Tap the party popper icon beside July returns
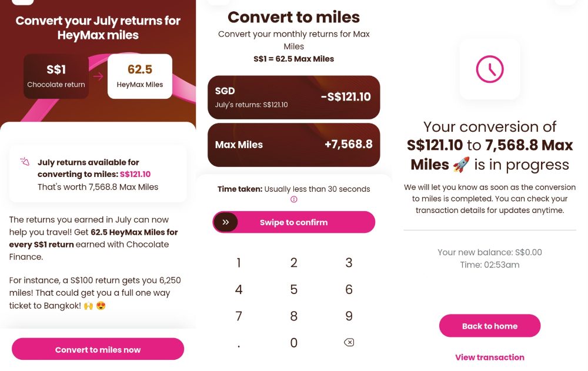Screen dimensions: 588x371 click(x=25, y=162)
